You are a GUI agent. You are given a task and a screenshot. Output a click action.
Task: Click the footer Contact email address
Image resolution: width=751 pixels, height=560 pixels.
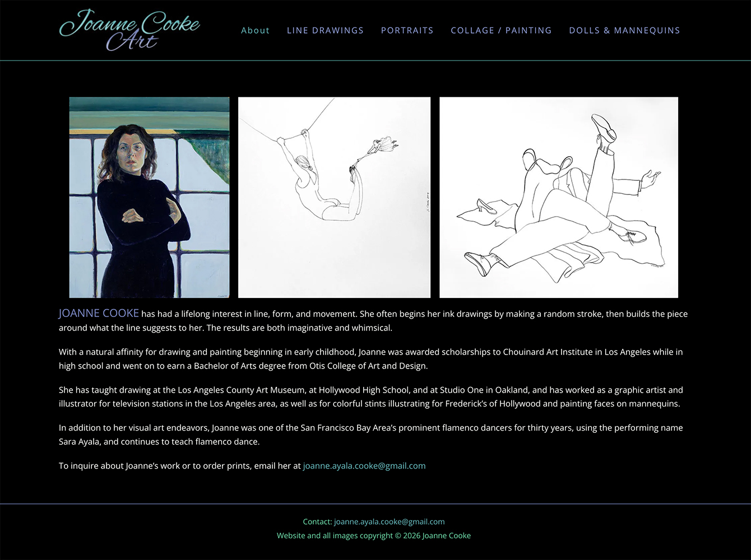(390, 521)
